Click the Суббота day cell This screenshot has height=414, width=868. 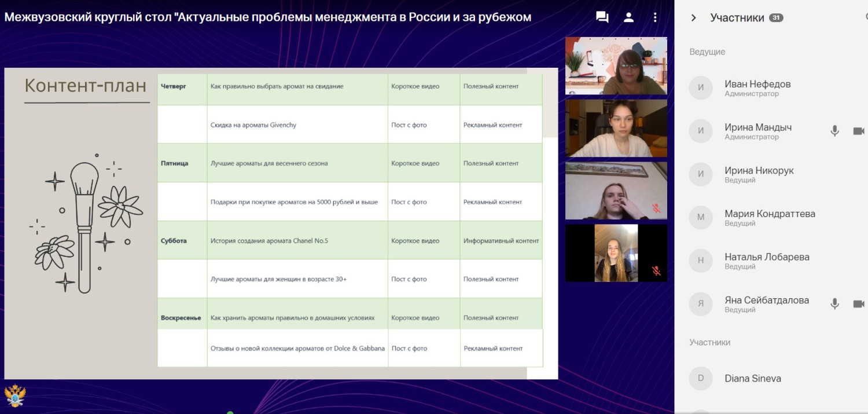click(182, 240)
